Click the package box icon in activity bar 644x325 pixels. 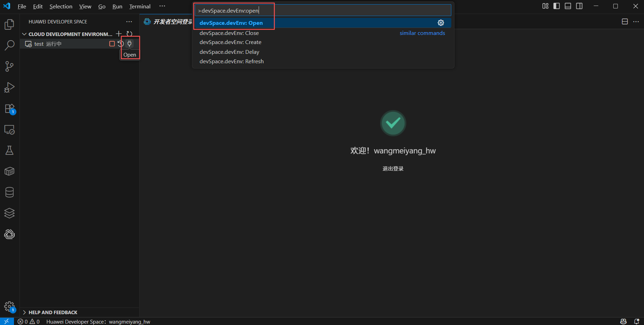click(x=9, y=171)
